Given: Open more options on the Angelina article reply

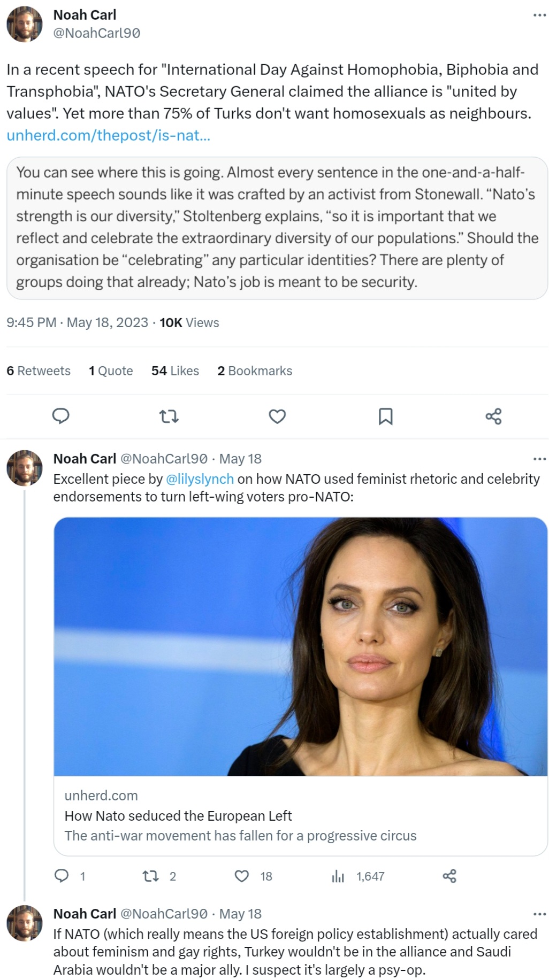Looking at the screenshot, I should tap(539, 459).
